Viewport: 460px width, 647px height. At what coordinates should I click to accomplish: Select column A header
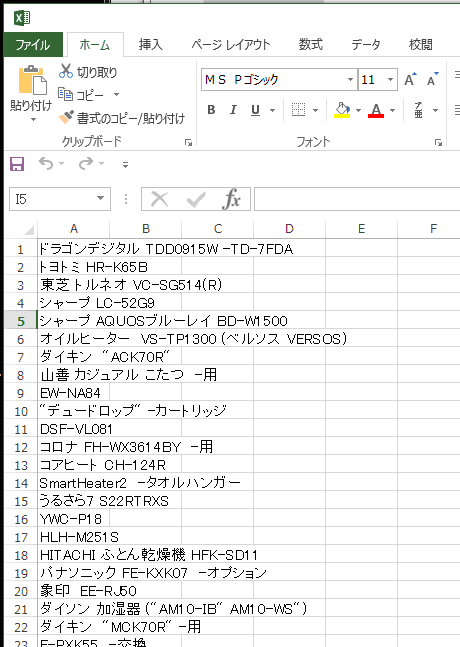(73, 229)
